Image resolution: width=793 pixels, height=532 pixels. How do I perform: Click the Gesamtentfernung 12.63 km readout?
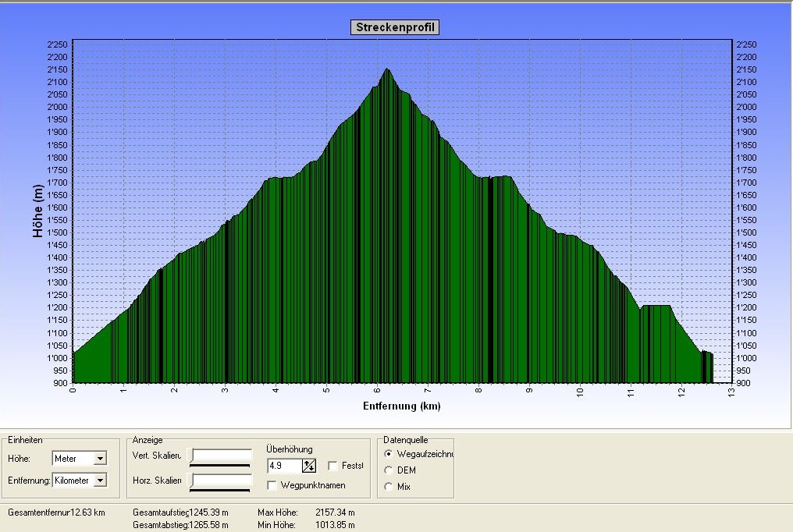coord(56,512)
